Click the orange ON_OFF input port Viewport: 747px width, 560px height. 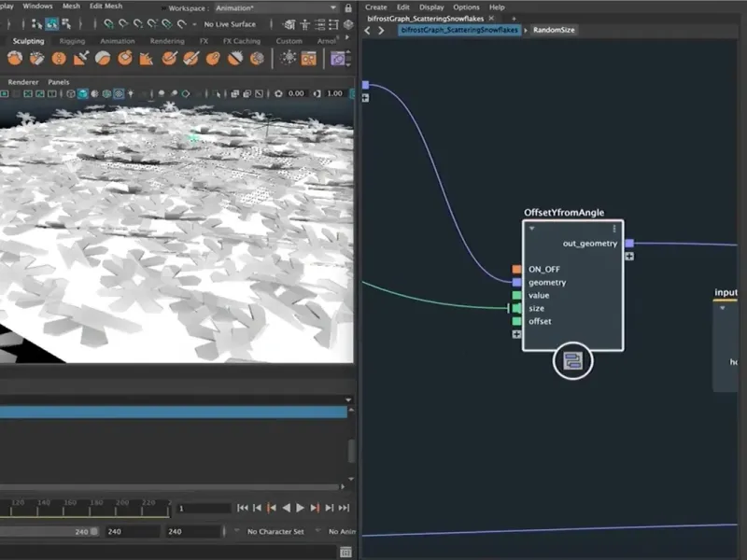point(516,269)
